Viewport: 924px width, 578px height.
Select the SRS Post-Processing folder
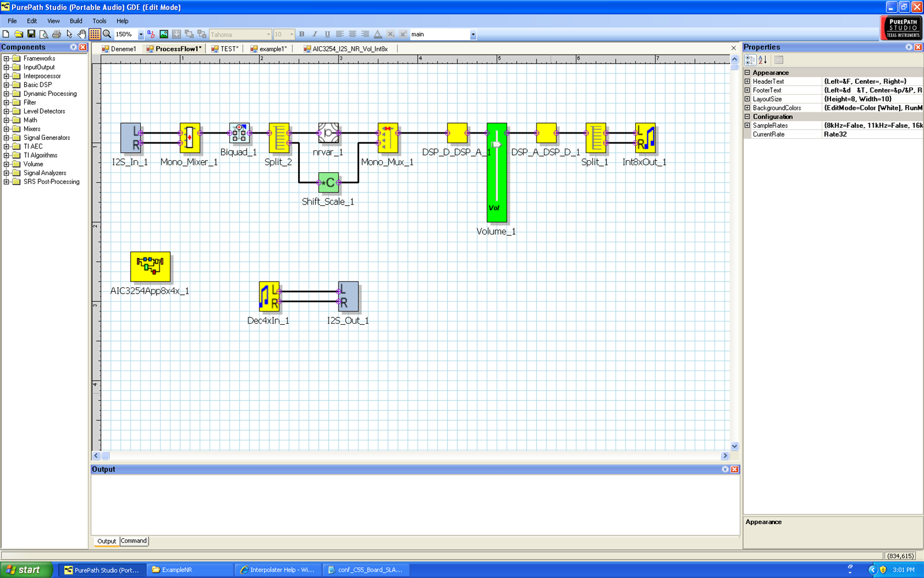tap(51, 181)
